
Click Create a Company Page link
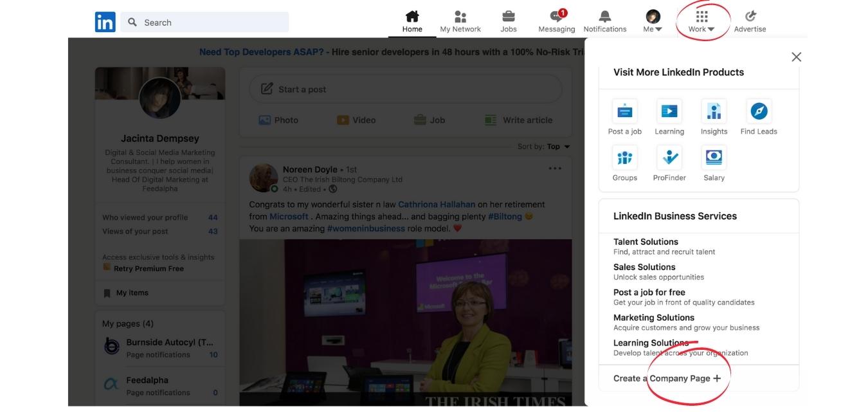pyautogui.click(x=667, y=378)
